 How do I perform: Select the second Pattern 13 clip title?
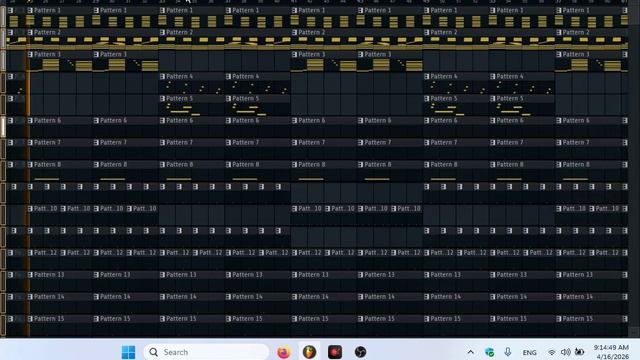115,275
